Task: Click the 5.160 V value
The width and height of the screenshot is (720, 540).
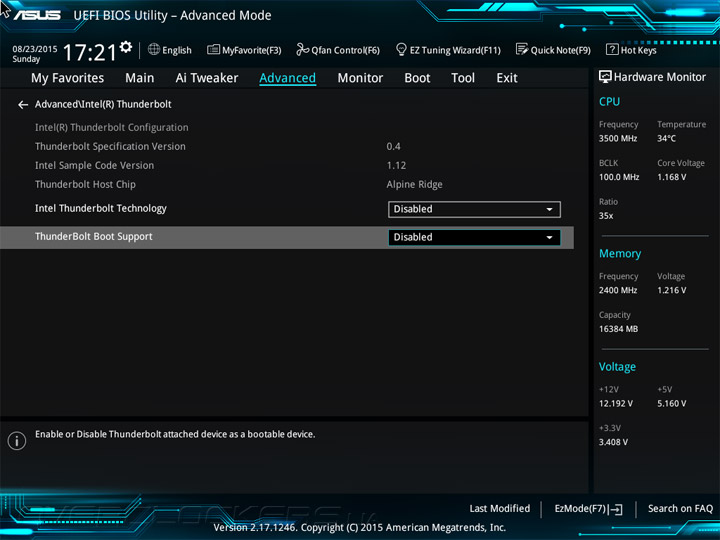Action: tap(671, 404)
